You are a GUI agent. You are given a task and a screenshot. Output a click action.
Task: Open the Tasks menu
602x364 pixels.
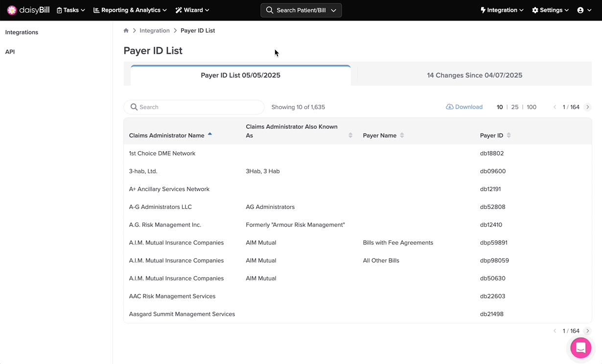(70, 10)
